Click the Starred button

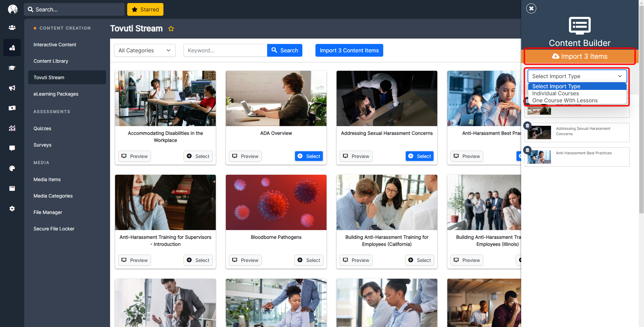[x=145, y=9]
